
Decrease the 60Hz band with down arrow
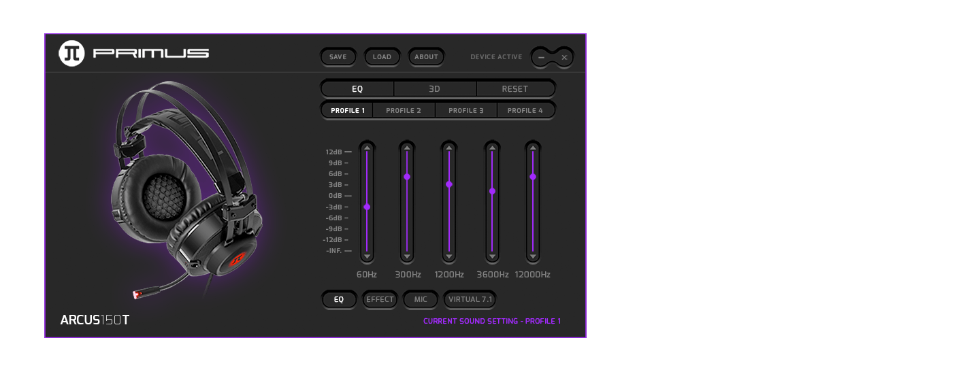pyautogui.click(x=367, y=257)
